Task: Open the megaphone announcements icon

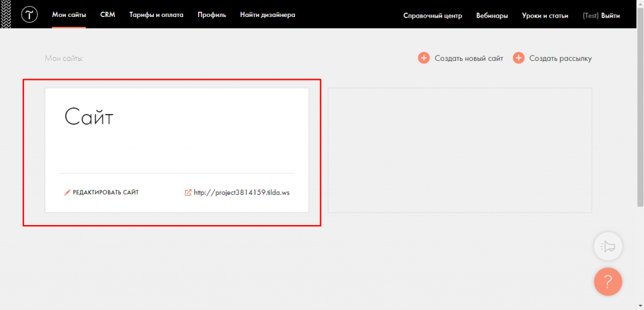Action: pyautogui.click(x=608, y=246)
